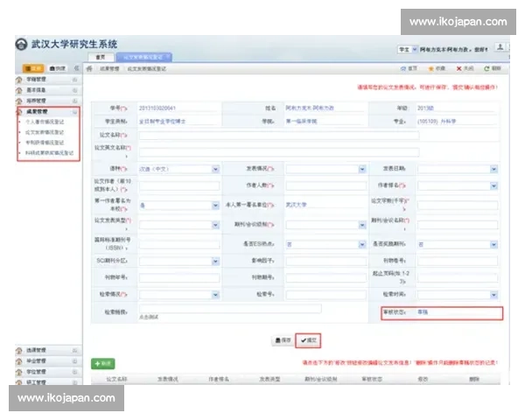Click the 保存 save button
This screenshot has width=525, height=420.
tap(282, 340)
